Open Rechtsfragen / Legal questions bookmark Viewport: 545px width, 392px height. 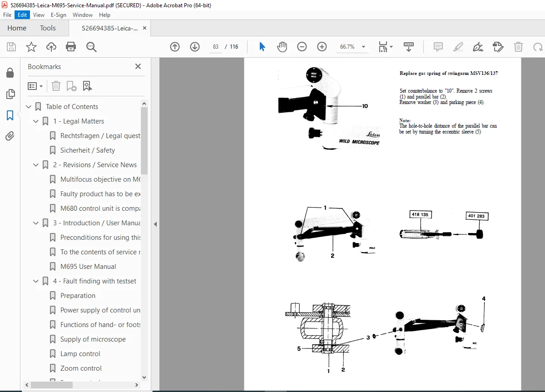(100, 136)
